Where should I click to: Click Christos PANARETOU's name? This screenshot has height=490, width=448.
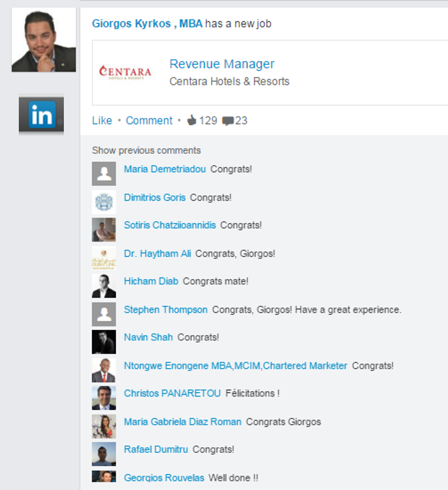[x=172, y=393]
